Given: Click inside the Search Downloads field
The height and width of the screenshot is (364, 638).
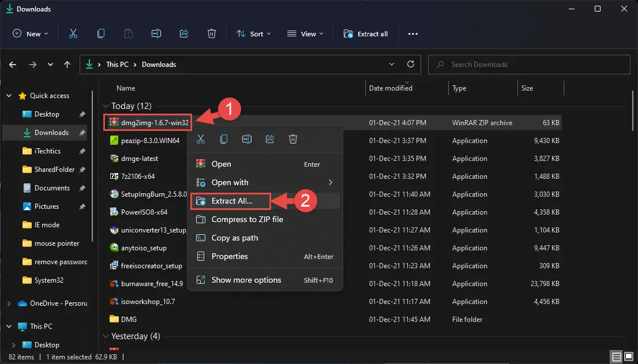Looking at the screenshot, I should point(529,65).
